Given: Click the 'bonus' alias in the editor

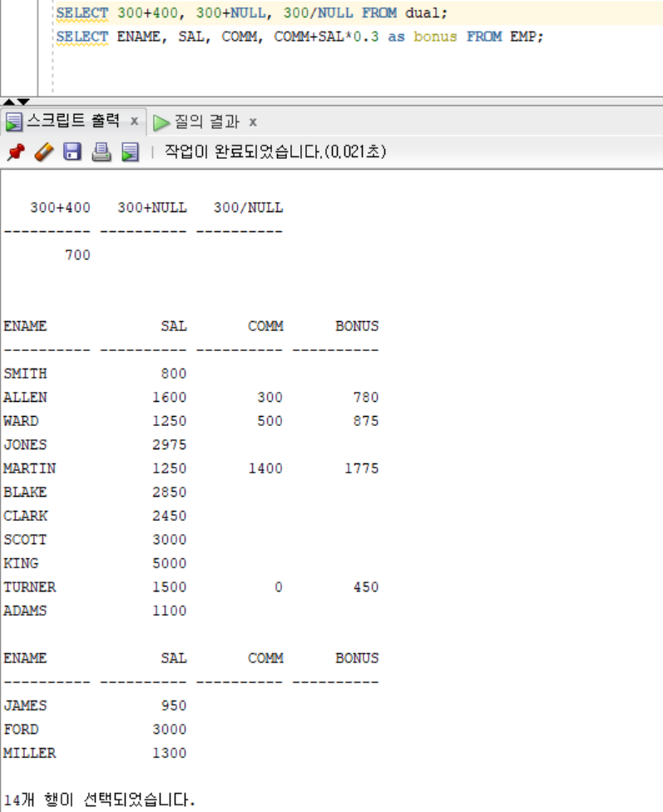Looking at the screenshot, I should click(x=435, y=37).
